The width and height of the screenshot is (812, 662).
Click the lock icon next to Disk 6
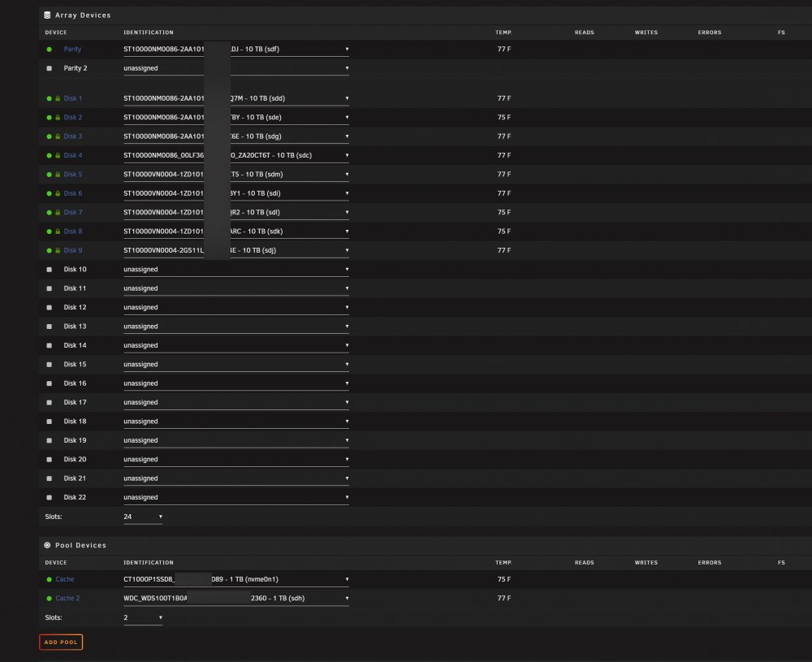[x=58, y=193]
